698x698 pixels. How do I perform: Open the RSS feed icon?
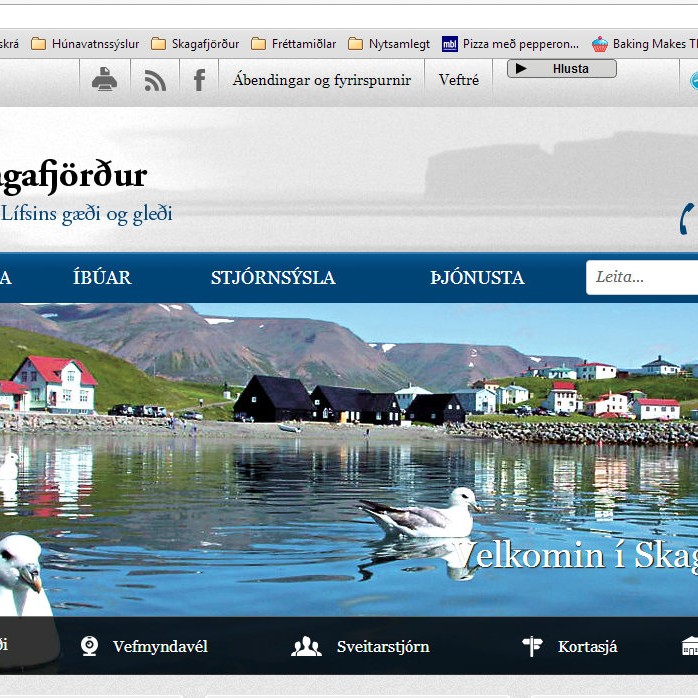pos(155,81)
